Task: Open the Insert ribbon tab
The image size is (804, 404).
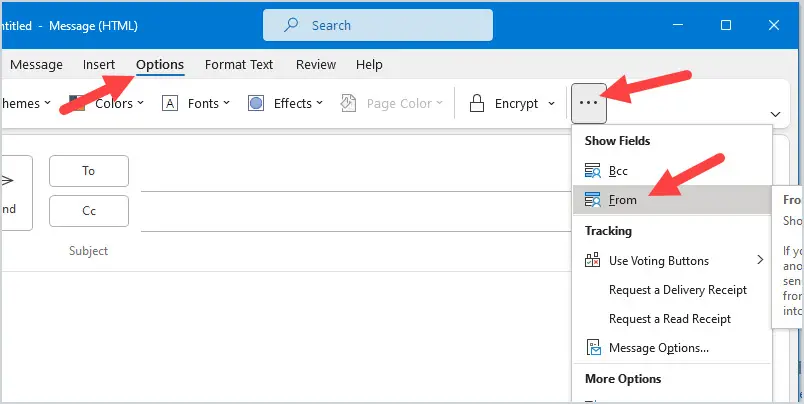Action: click(99, 65)
